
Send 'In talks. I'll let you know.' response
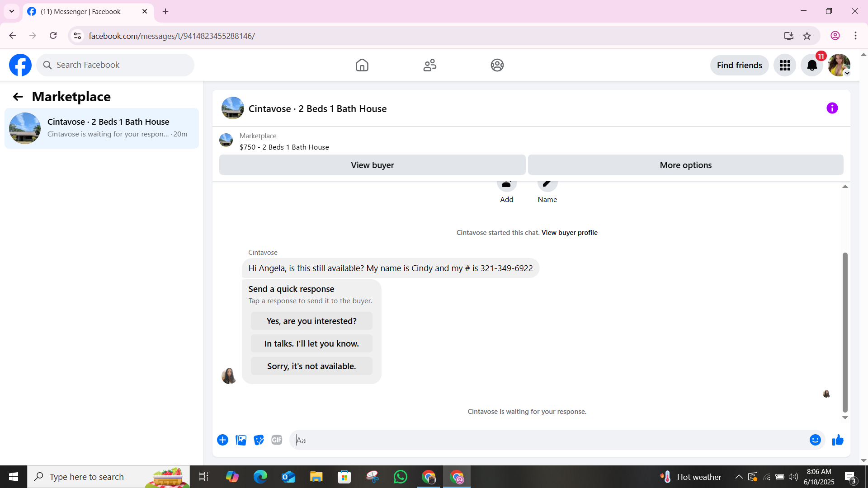pyautogui.click(x=311, y=343)
